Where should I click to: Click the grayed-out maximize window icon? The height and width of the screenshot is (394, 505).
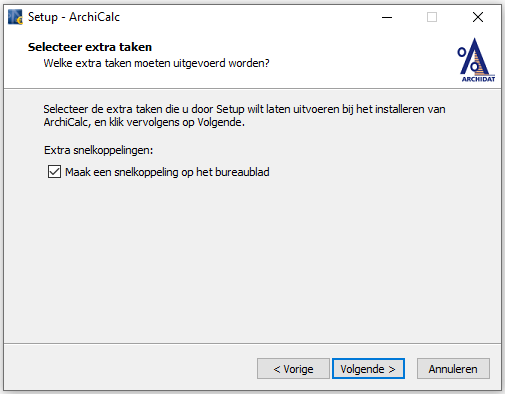432,17
